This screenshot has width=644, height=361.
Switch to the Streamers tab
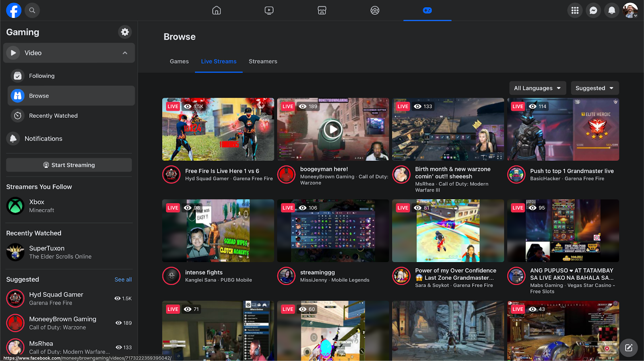pos(263,62)
